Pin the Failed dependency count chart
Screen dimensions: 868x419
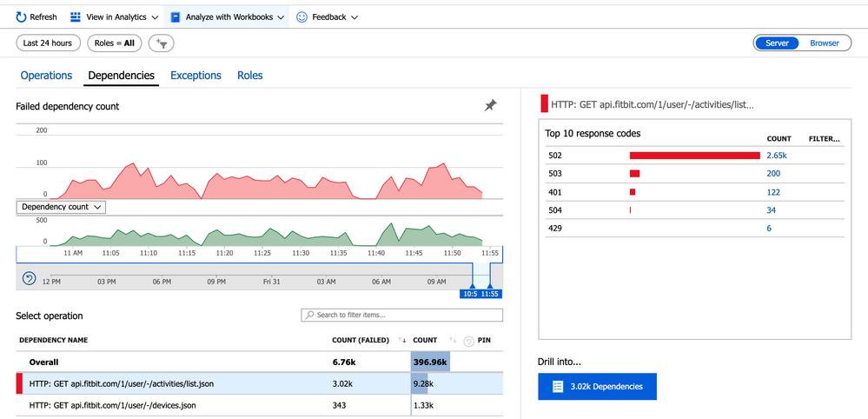(x=490, y=105)
